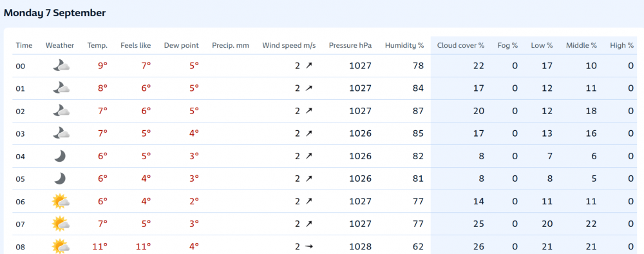Click the partly cloudy night icon at 03
644x254 pixels.
point(61,133)
